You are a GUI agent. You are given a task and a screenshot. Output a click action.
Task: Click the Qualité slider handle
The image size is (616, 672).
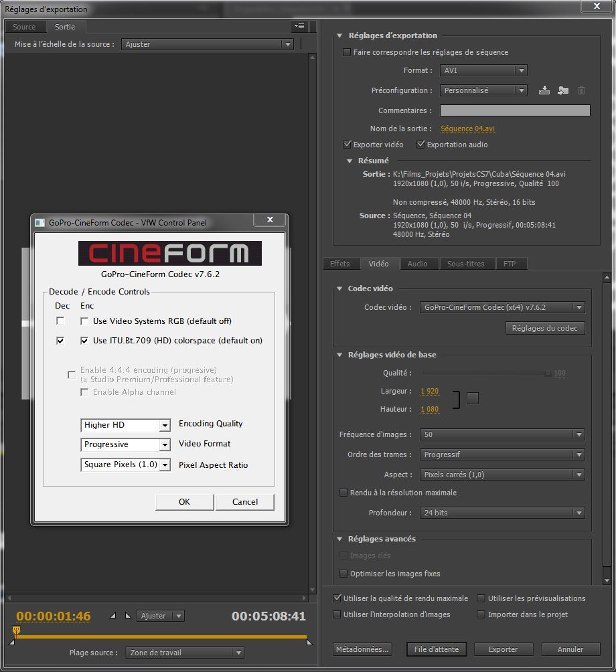coord(548,373)
